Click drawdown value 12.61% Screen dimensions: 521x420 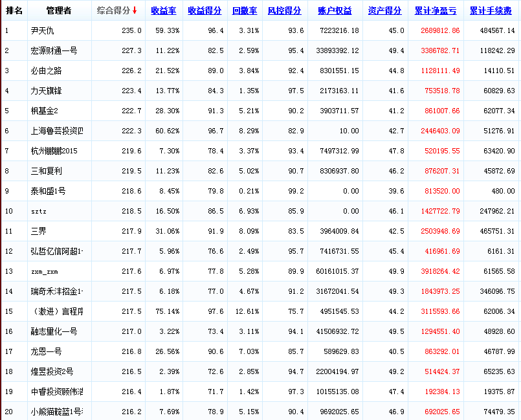(x=247, y=311)
